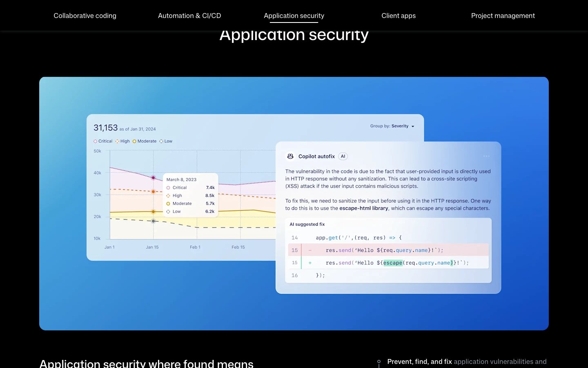588x368 pixels.
Task: Select the Project management tab
Action: [503, 16]
